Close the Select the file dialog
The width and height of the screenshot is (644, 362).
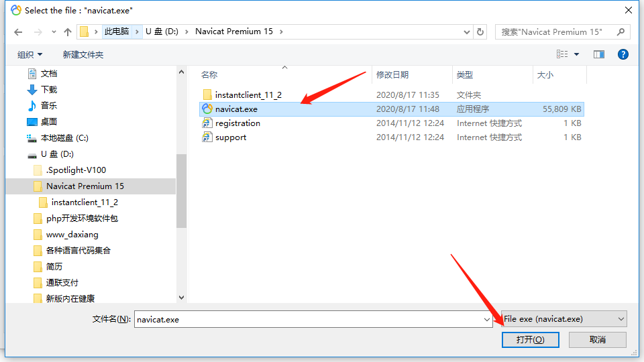pos(629,10)
